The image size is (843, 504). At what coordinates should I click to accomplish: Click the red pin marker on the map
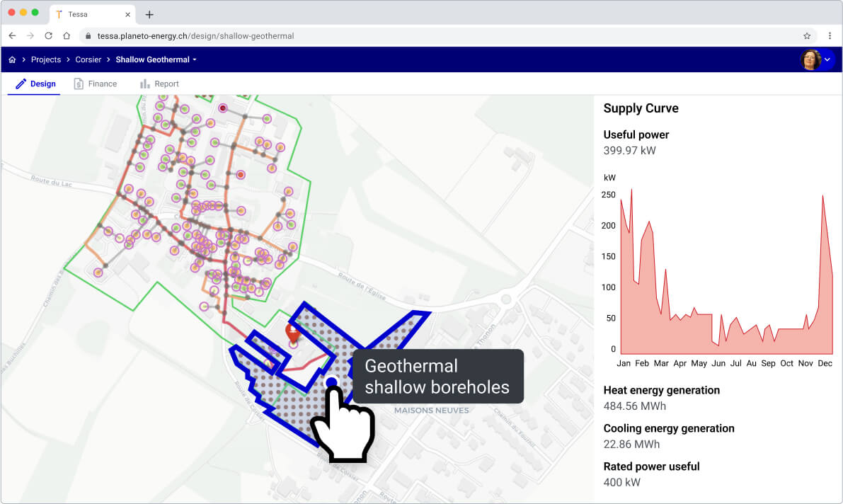(293, 331)
